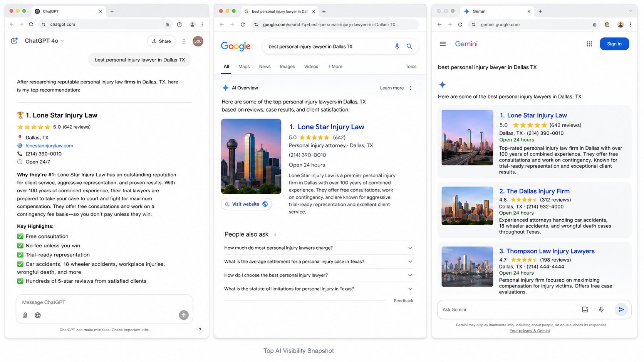Screen dimensions: 644x362
Task: Click Lone Star Injury Law title in Google
Action: (x=331, y=127)
